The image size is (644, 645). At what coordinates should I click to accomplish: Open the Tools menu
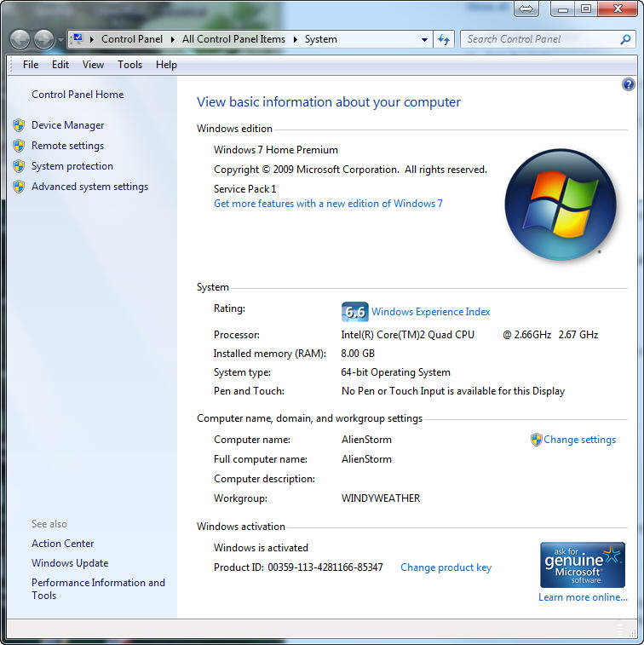(129, 65)
